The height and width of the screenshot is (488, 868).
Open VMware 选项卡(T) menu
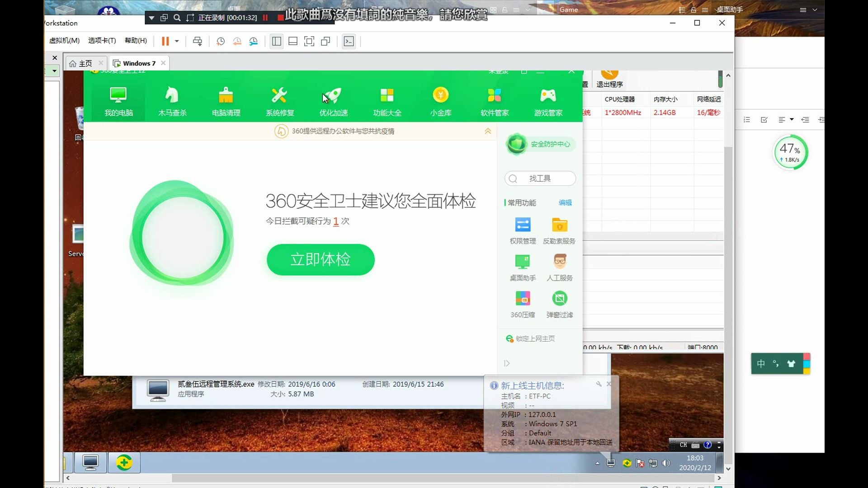102,41
